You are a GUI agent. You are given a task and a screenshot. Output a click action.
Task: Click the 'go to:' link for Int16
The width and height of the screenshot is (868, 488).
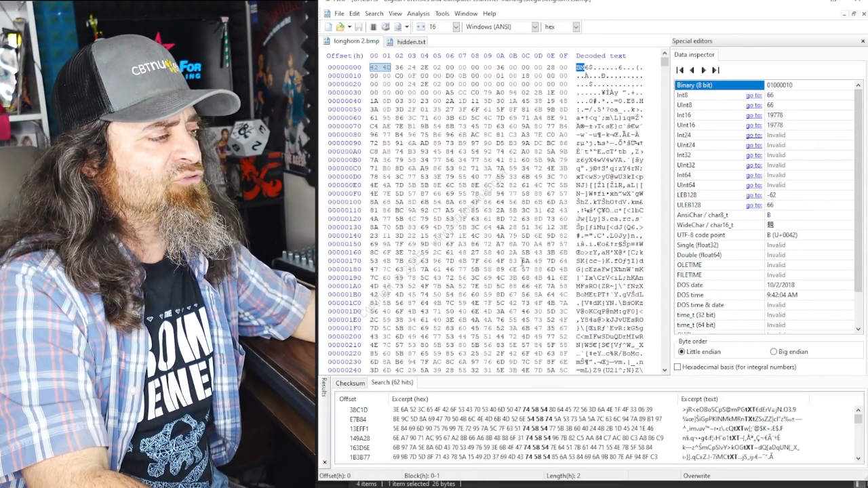753,115
